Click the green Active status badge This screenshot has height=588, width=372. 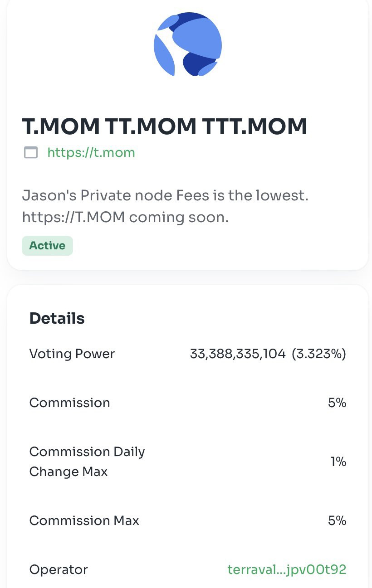[x=47, y=246]
